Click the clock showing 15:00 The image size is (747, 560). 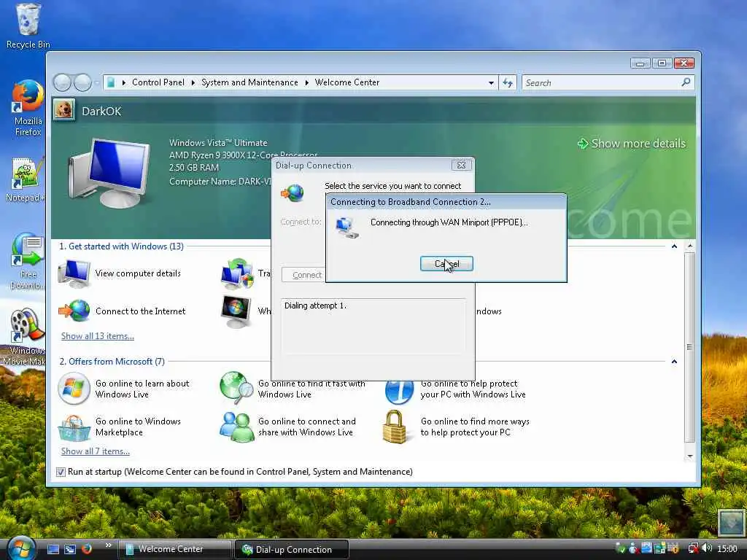tap(727, 549)
